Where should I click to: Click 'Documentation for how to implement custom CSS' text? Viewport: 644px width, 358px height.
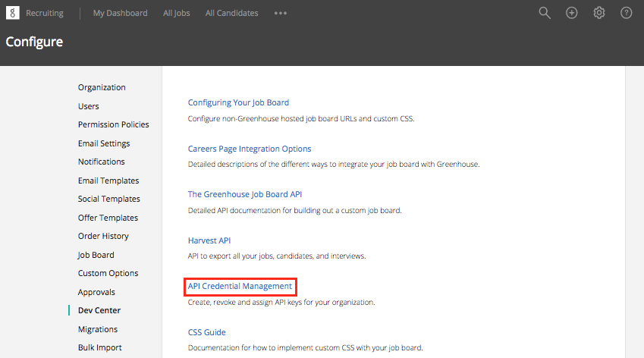305,347
